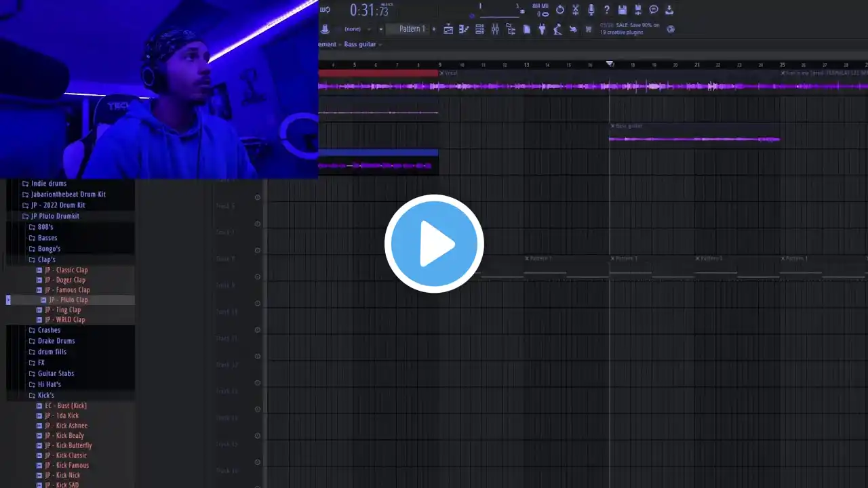Viewport: 868px width, 488px height.
Task: Click the 0:31:73 time display
Action: [x=369, y=10]
